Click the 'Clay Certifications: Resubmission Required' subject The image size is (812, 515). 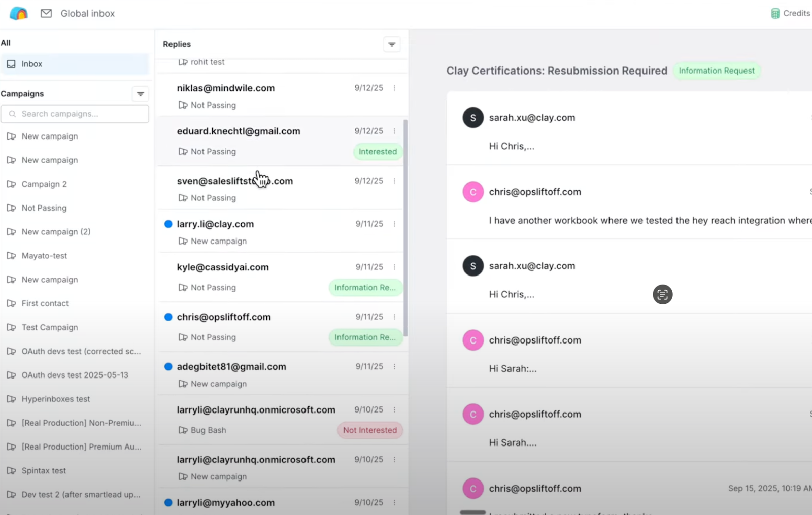tap(557, 71)
